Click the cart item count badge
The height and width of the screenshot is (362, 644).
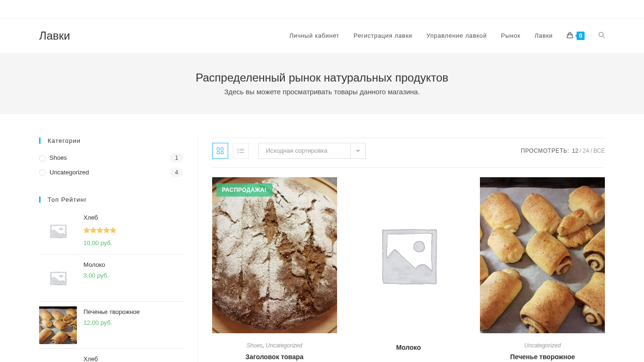(580, 36)
